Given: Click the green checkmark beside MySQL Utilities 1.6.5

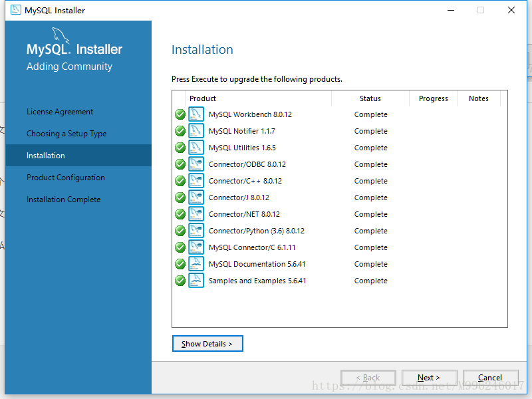Looking at the screenshot, I should tap(180, 148).
